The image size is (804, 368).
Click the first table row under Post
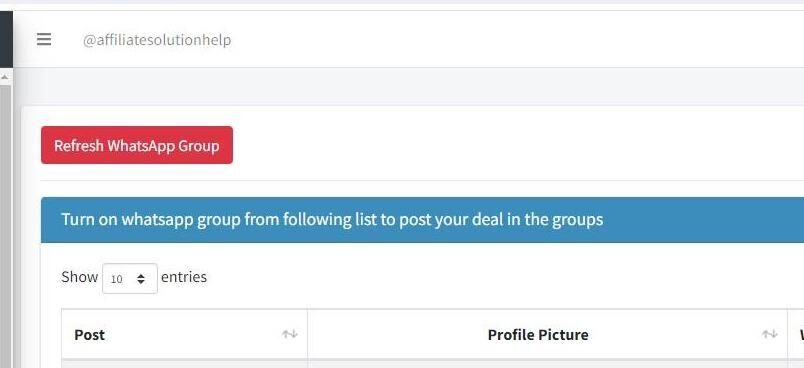point(185,364)
